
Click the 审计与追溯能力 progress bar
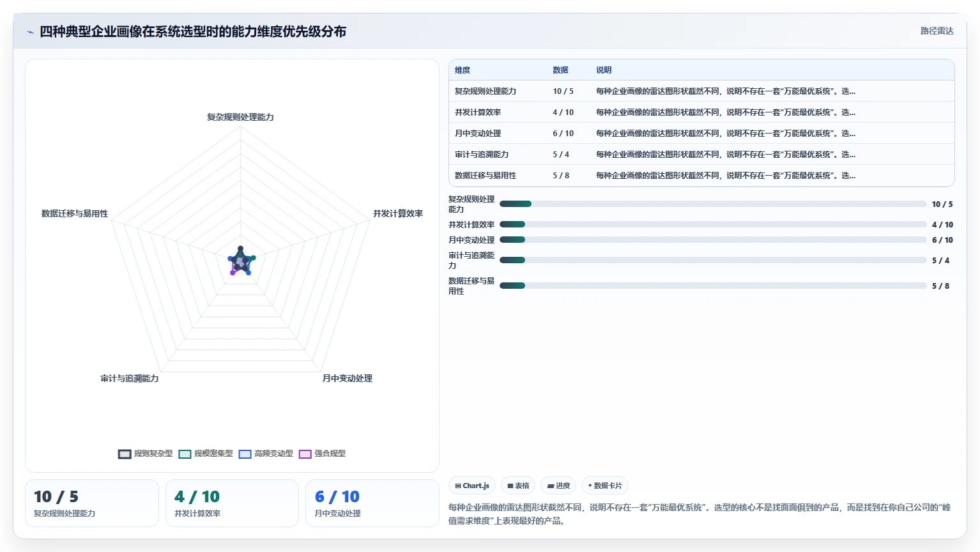[x=713, y=260]
